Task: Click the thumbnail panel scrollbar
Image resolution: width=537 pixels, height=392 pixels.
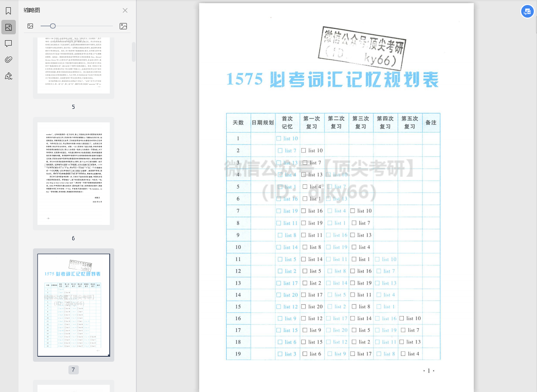Action: tap(134, 51)
